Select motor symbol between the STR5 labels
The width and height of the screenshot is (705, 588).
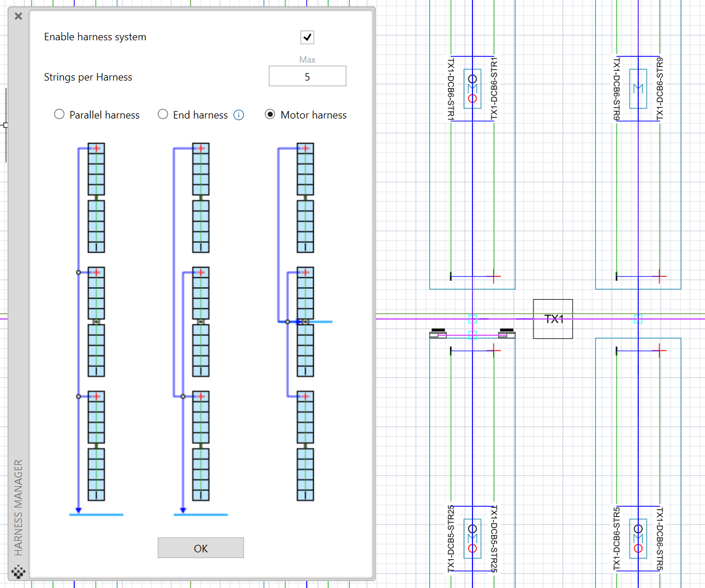point(638,539)
